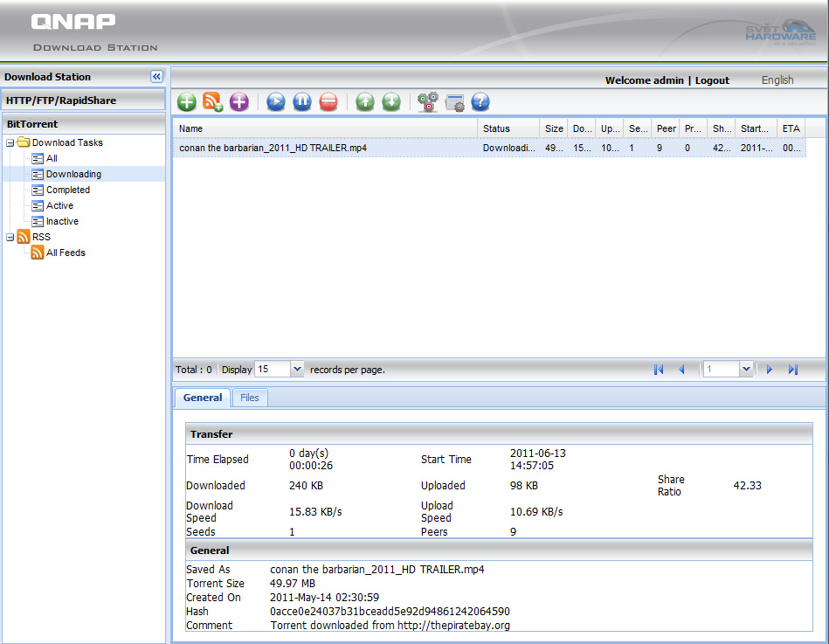Open the help icon with question mark
The image size is (829, 644).
tap(480, 102)
